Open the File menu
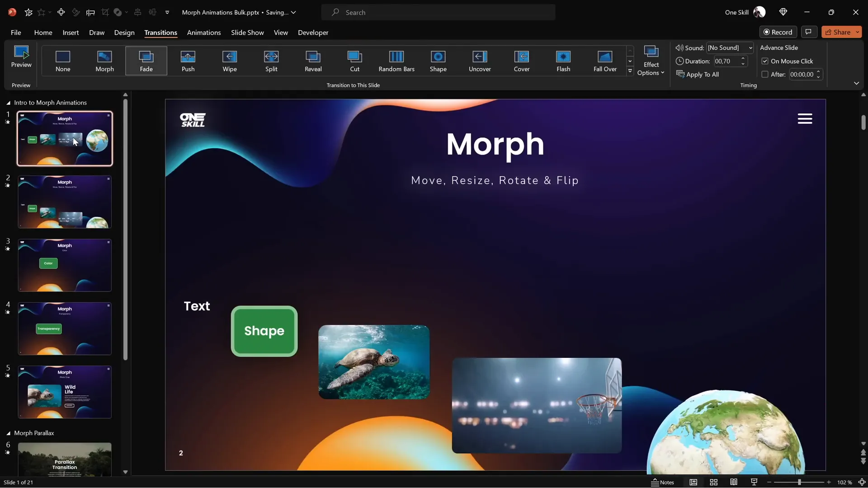This screenshot has height=488, width=868. coord(16,33)
